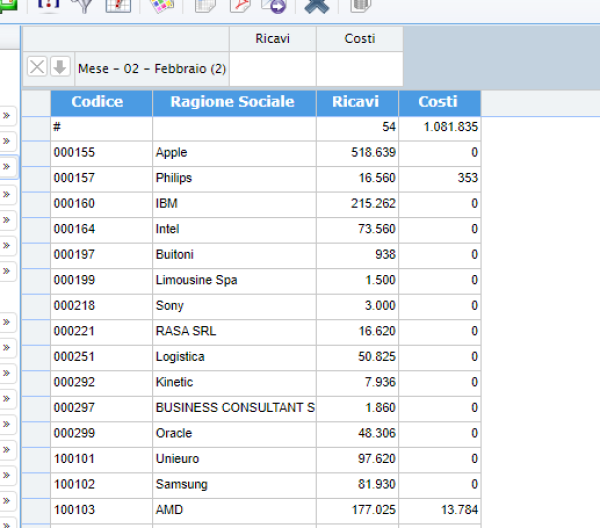This screenshot has height=528, width=600.
Task: Click the down arrow beside the Mese filter
Action: 60,67
